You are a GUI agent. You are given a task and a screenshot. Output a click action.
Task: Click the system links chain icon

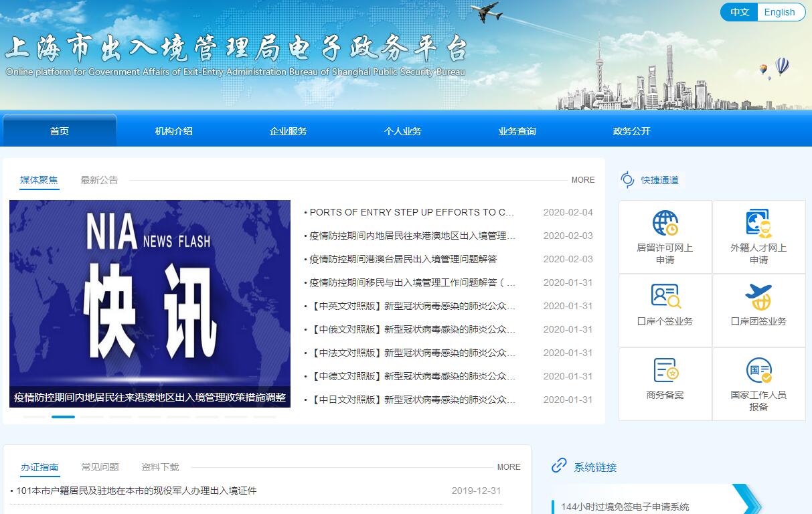coord(559,466)
